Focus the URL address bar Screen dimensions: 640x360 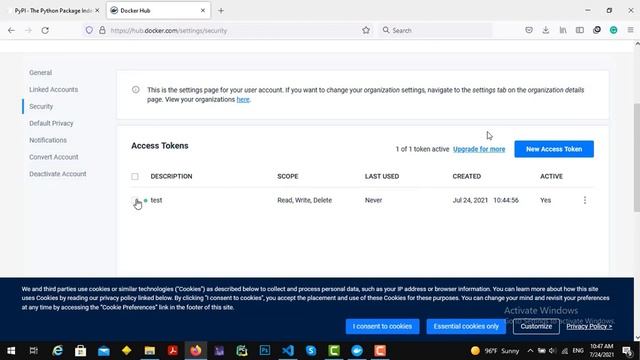click(x=229, y=30)
